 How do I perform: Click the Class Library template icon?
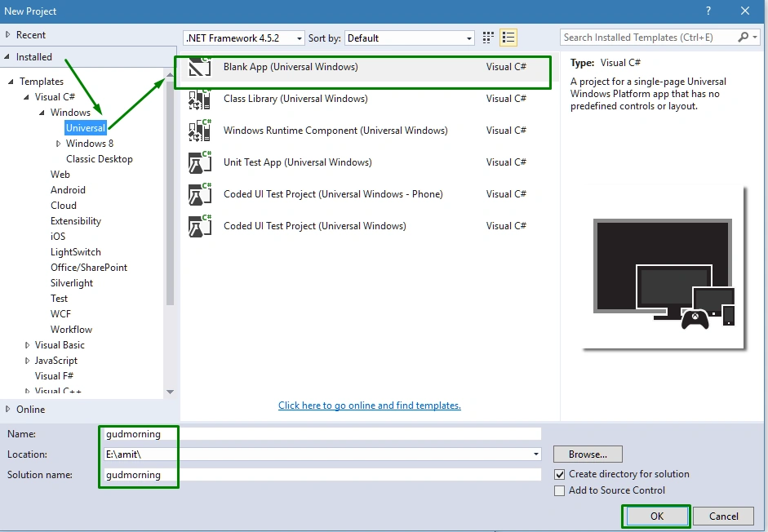(200, 99)
